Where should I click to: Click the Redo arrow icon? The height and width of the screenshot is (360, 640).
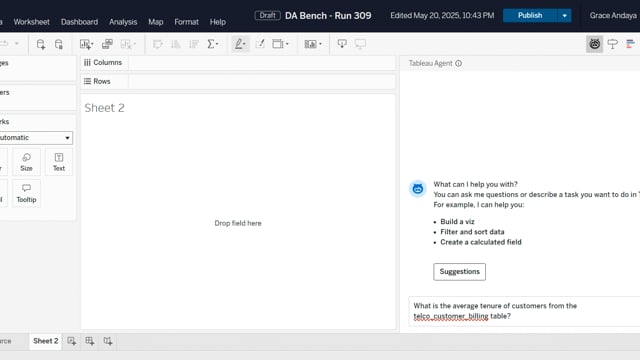tap(4, 44)
